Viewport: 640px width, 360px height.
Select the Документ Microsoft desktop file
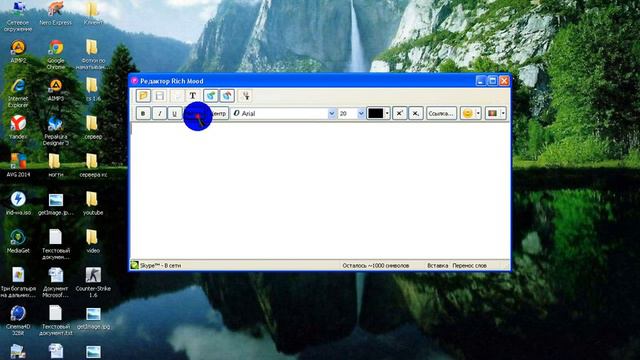[56, 282]
